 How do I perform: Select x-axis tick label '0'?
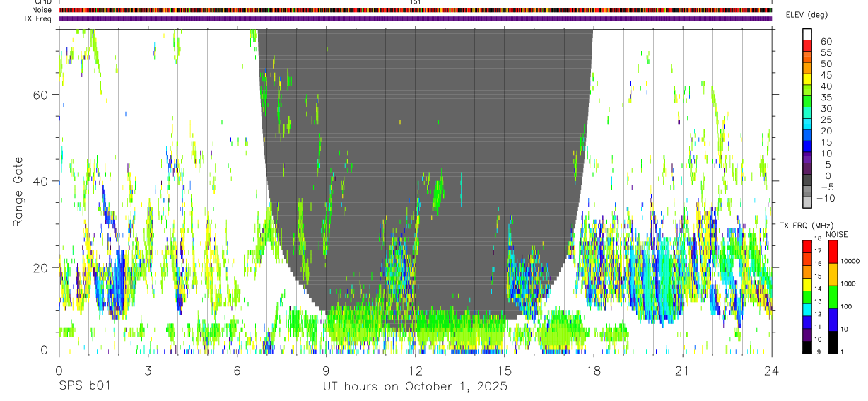(x=59, y=371)
